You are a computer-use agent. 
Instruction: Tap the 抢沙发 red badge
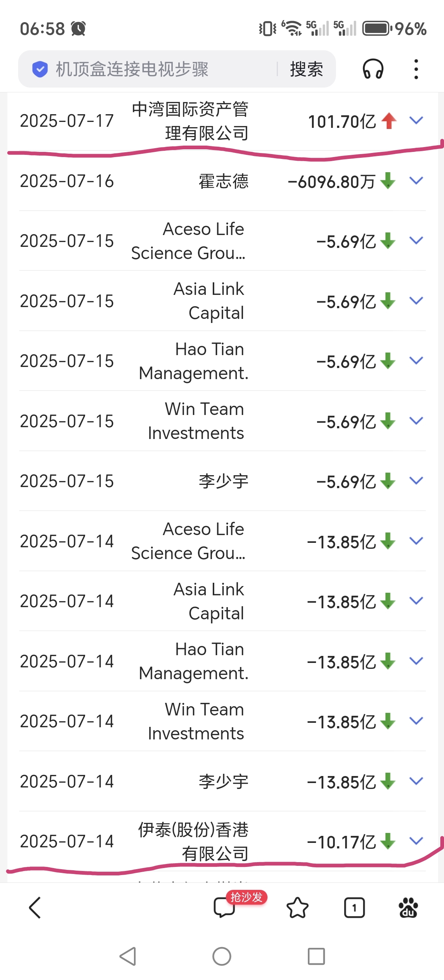click(246, 897)
